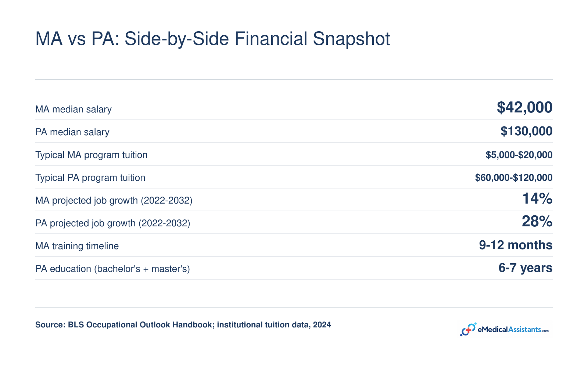This screenshot has height=366, width=588.
Task: Click the $60,000-$120,000 tuition value
Action: (514, 177)
